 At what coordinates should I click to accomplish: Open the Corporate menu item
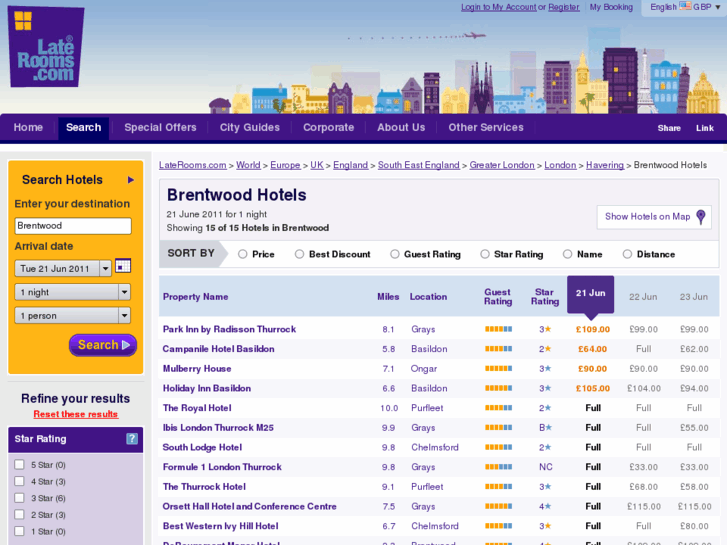[329, 128]
